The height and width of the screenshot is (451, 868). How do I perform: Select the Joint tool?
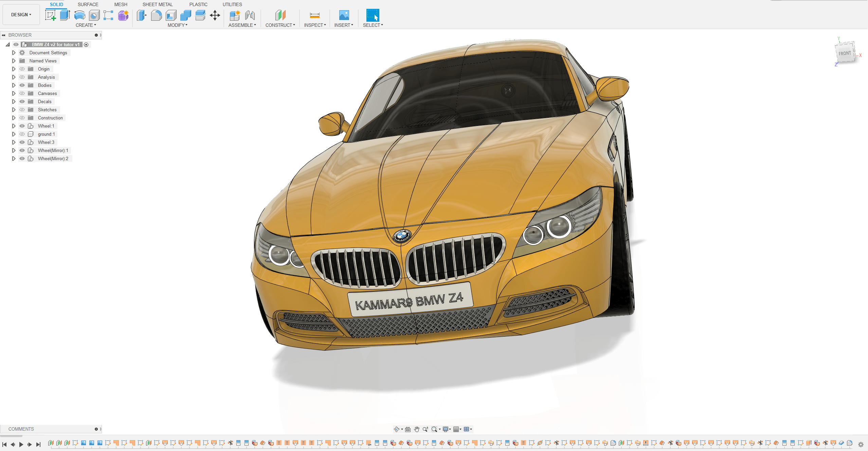pos(250,15)
